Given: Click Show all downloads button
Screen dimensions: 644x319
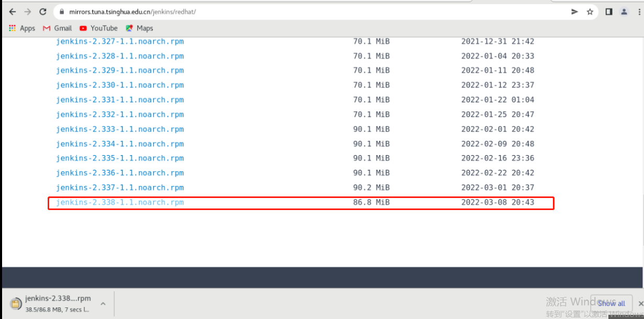Looking at the screenshot, I should [611, 303].
